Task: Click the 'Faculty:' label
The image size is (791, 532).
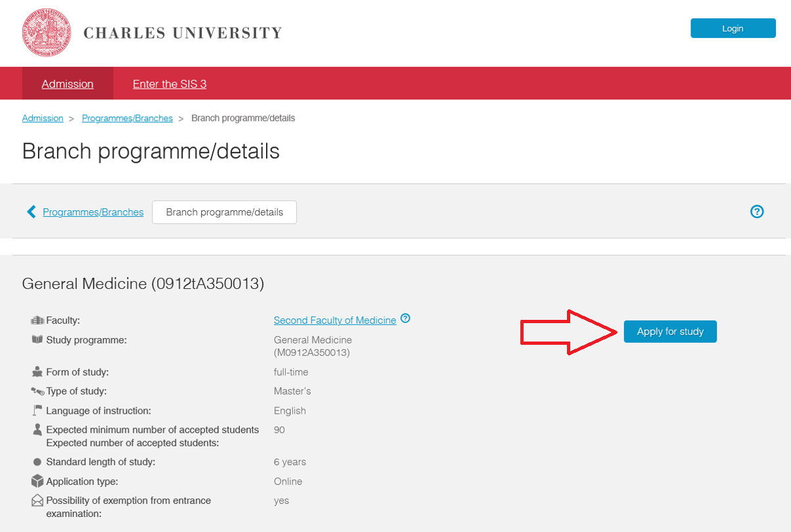Action: click(63, 321)
